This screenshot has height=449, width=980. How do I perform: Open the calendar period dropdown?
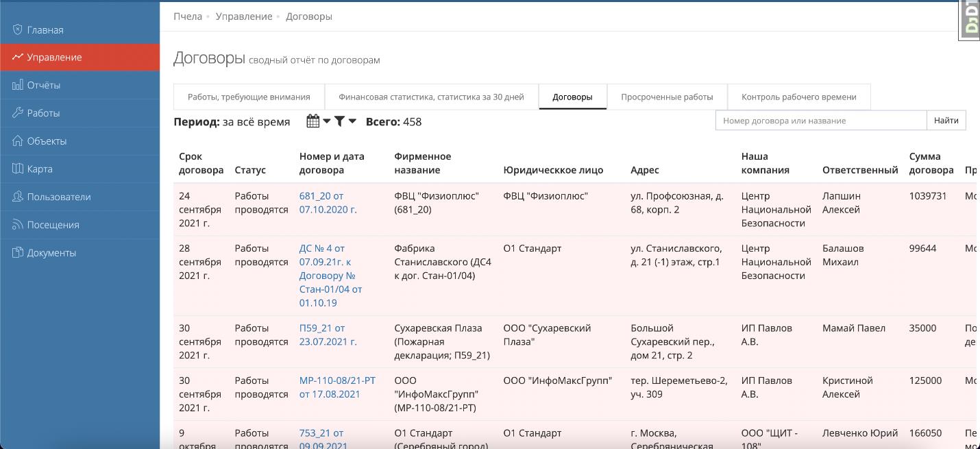tap(318, 121)
